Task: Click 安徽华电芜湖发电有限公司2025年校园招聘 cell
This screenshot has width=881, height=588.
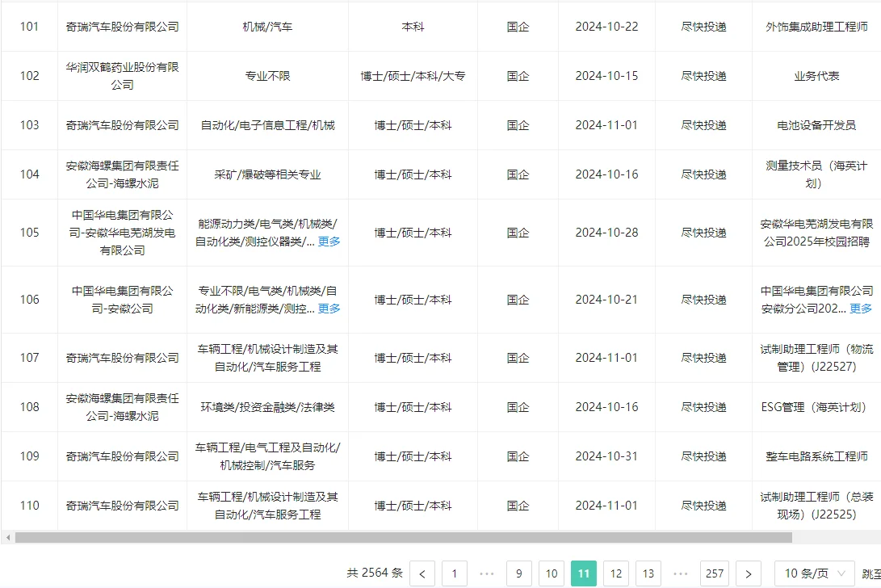Action: 816,233
